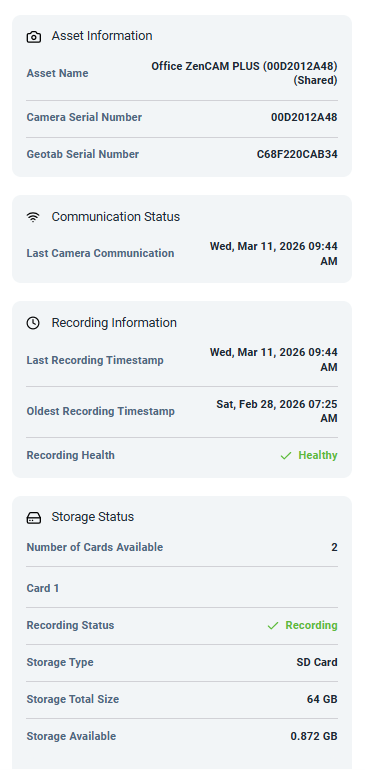
Task: Click the Oldest Recording Timestamp value
Action: 277,411
